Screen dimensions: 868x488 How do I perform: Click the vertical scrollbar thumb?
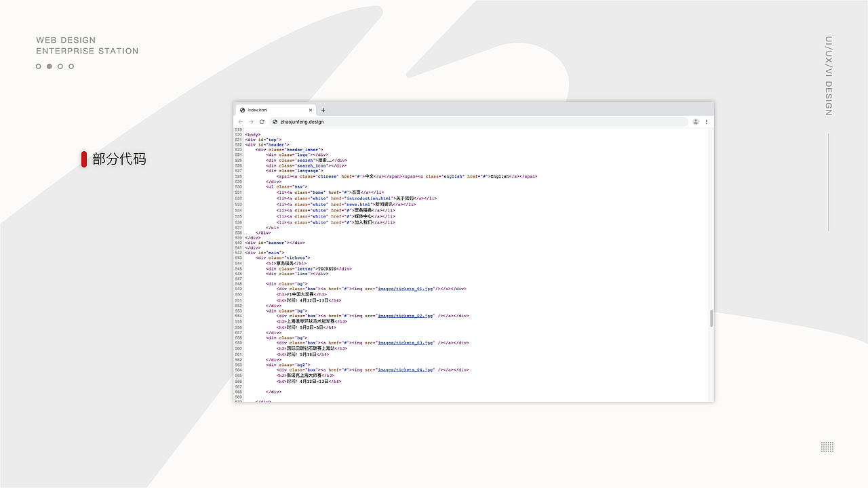(x=711, y=319)
